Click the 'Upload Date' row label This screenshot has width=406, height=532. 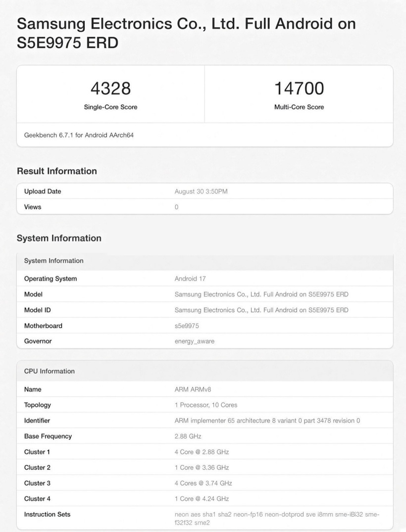click(x=43, y=192)
